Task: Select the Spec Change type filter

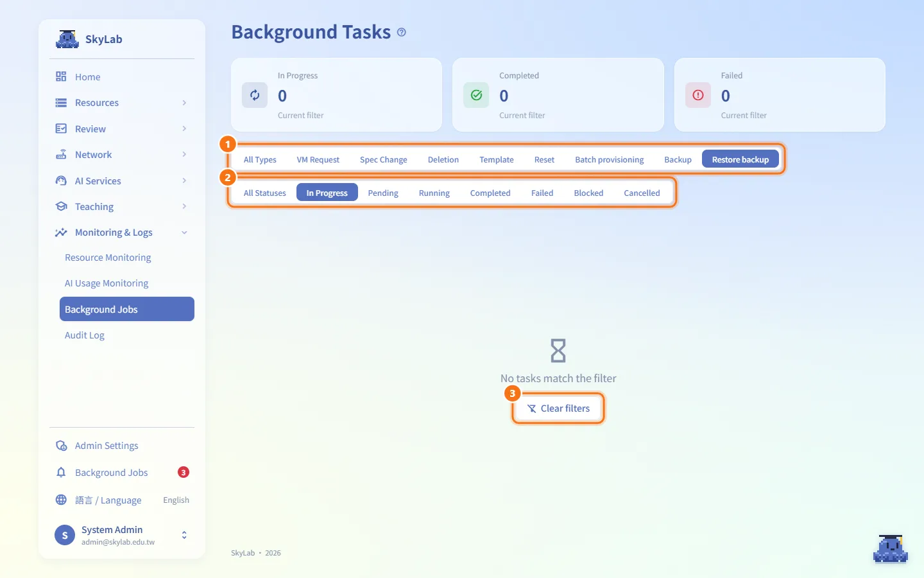Action: pos(384,159)
